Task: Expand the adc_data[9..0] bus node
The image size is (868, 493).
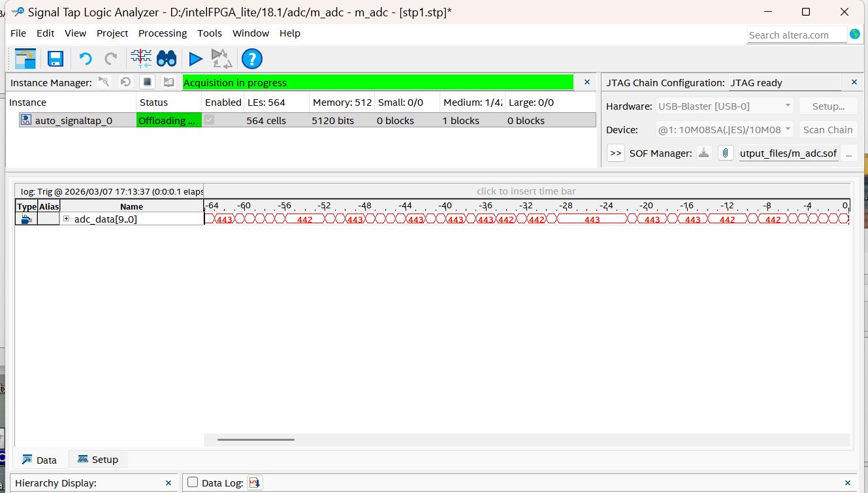Action: (67, 219)
